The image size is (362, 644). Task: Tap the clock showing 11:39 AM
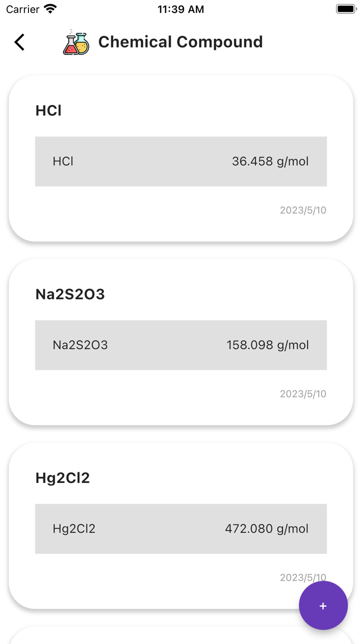pyautogui.click(x=180, y=9)
